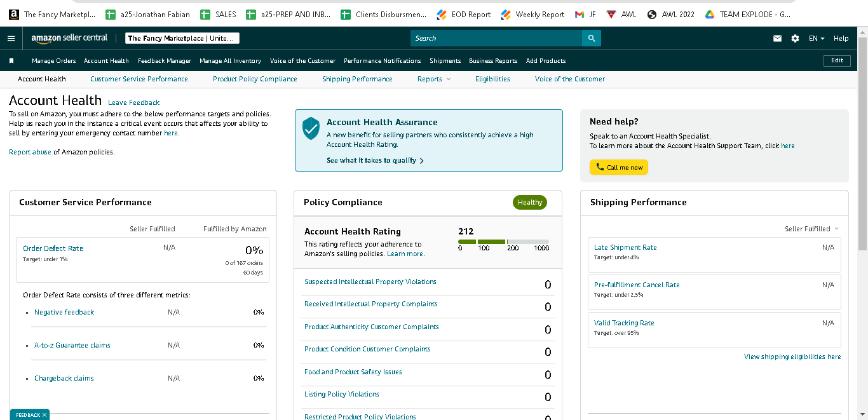The height and width of the screenshot is (420, 868).
Task: Click the Edit bookmarks button
Action: point(837,60)
